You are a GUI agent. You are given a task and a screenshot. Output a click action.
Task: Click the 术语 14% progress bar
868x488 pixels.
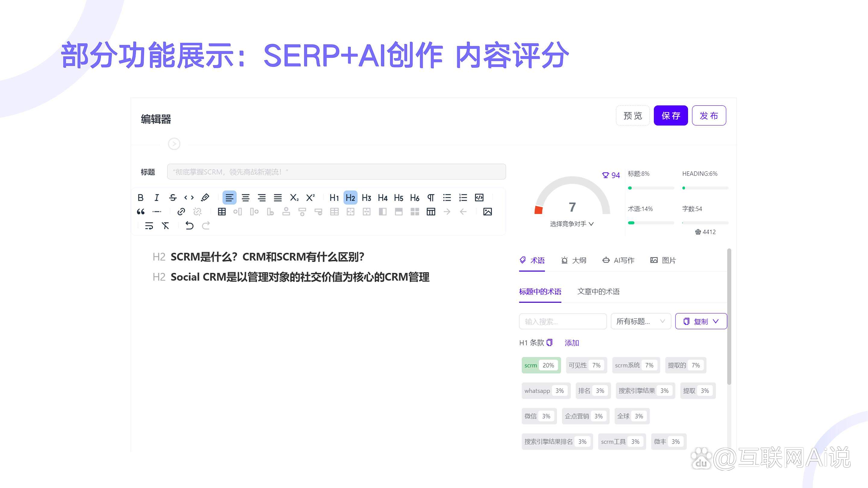click(x=651, y=223)
